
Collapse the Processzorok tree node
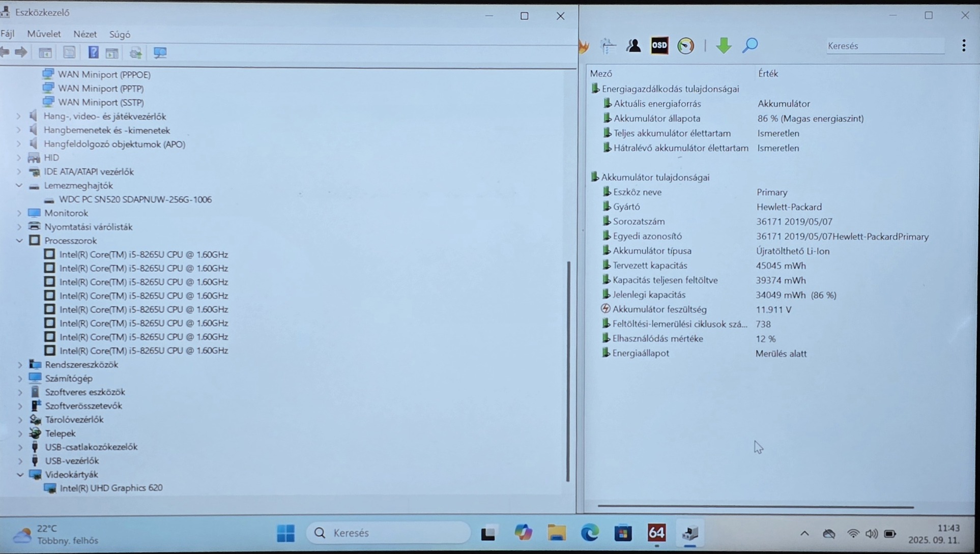point(19,241)
